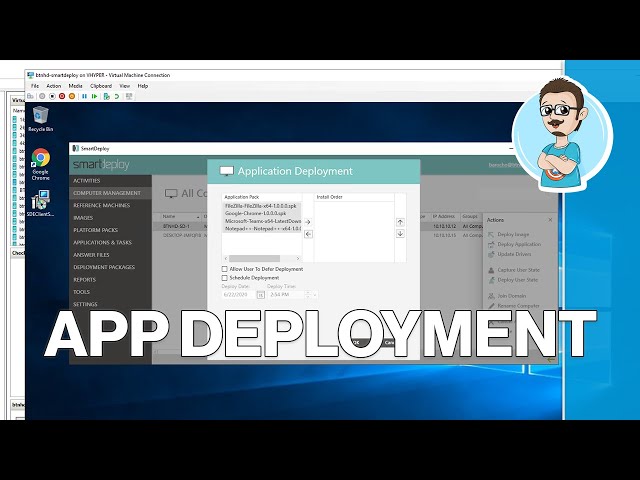Open Applications & Tasks section

[111, 242]
